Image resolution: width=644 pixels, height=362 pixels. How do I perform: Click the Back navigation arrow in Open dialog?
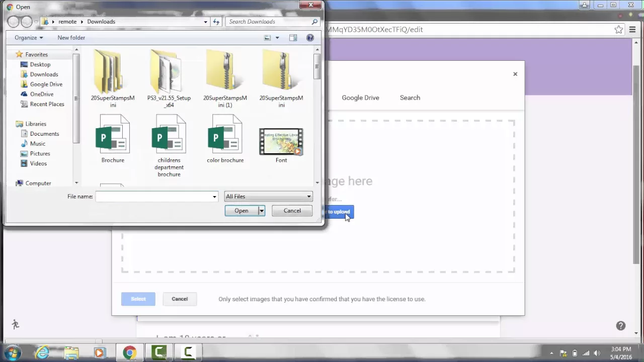point(13,22)
